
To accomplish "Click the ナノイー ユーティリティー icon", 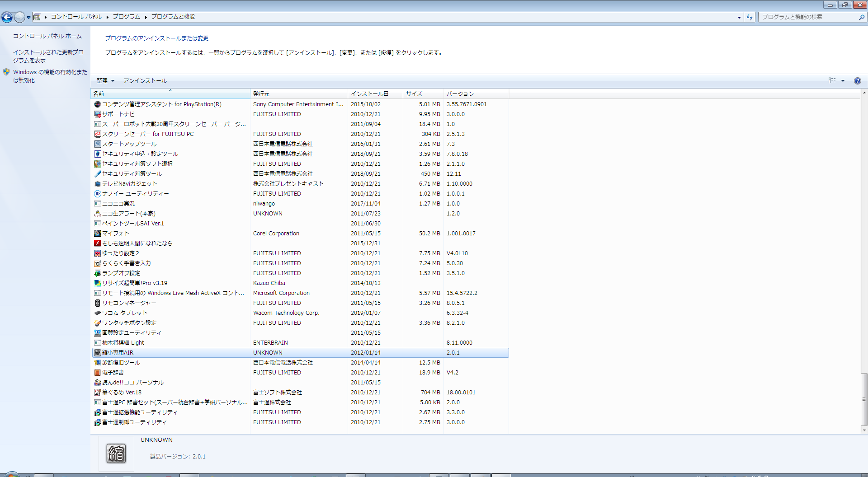I will coord(97,194).
